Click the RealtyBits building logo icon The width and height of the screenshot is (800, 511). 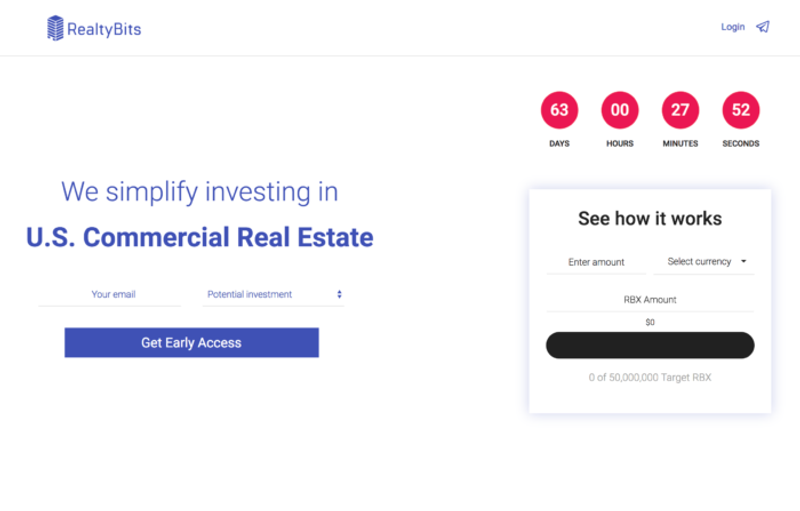click(55, 28)
